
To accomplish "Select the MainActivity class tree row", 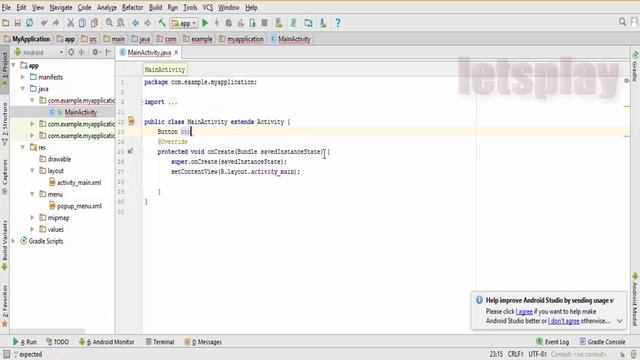I will pos(62,112).
